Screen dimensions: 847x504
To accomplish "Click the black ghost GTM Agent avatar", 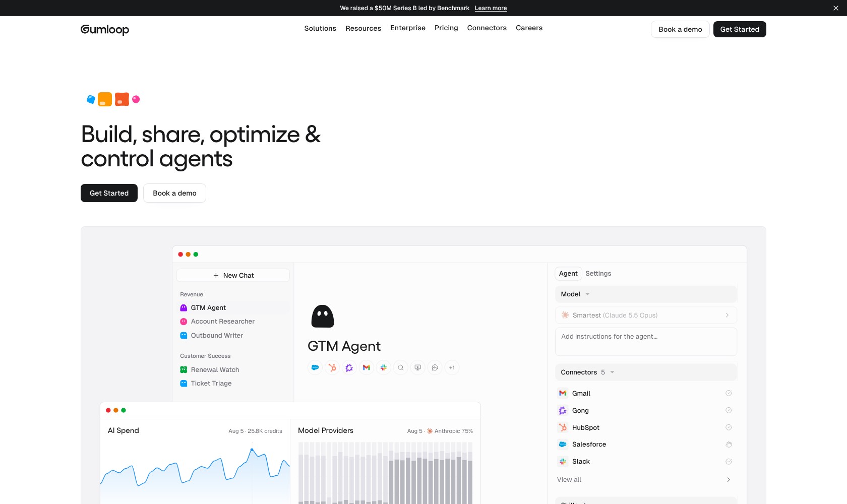I will coord(323,317).
